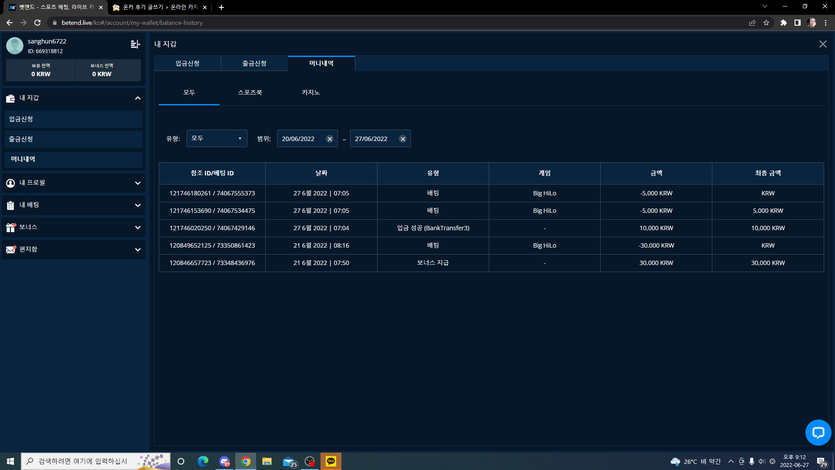Bookmark this page with star icon
The width and height of the screenshot is (835, 470).
[766, 23]
